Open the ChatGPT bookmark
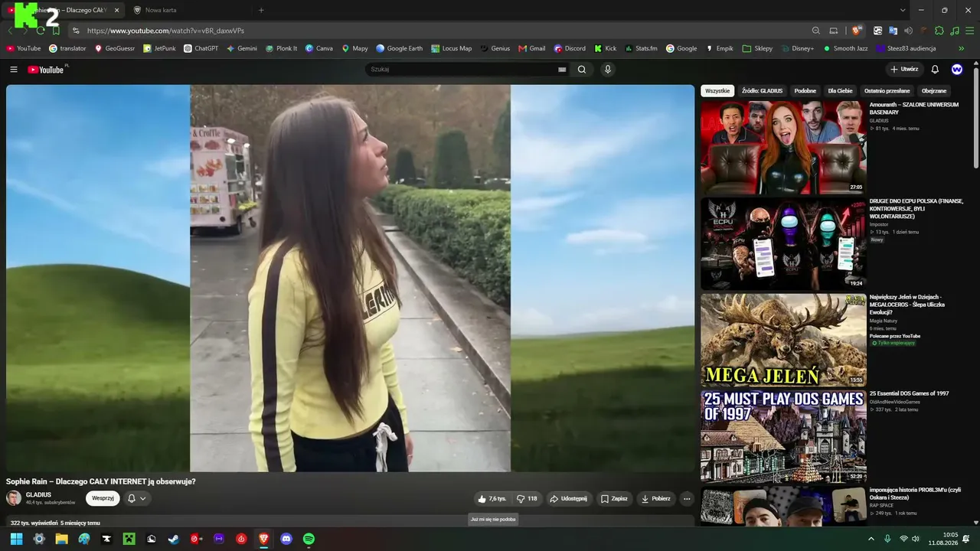 [201, 48]
